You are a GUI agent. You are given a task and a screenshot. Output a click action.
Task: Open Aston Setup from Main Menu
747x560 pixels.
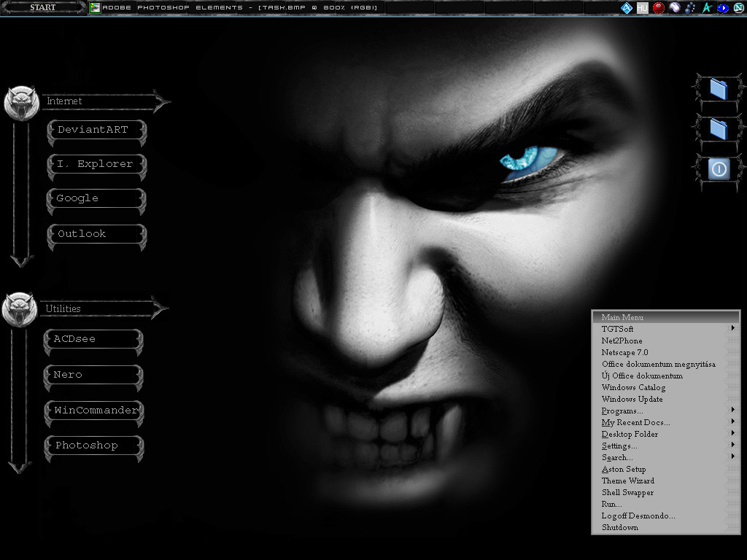coord(666,469)
